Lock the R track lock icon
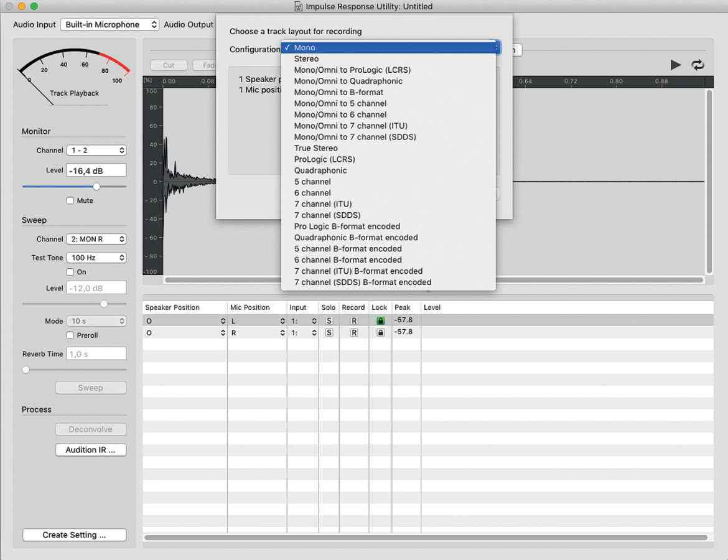The image size is (728, 560). pos(380,332)
